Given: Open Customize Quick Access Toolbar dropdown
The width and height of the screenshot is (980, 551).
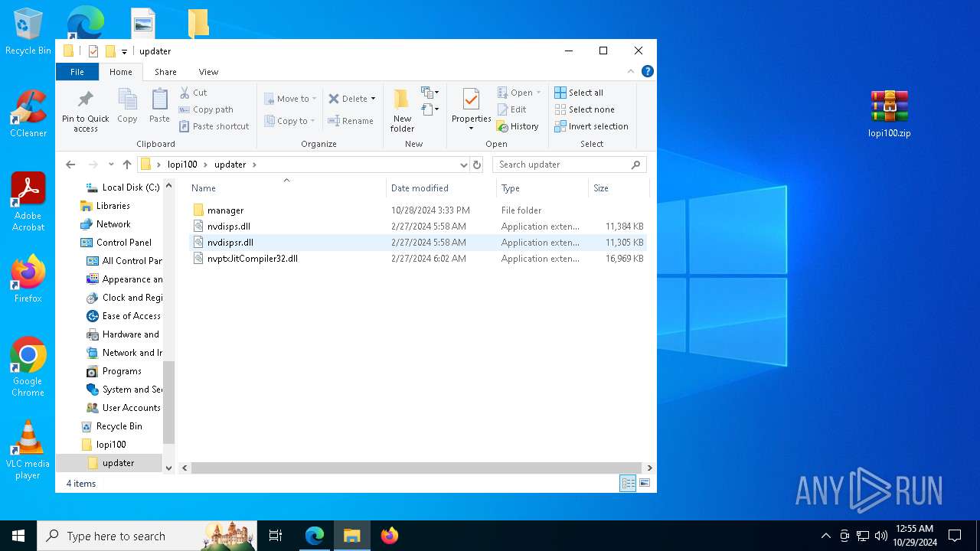Looking at the screenshot, I should tap(124, 52).
